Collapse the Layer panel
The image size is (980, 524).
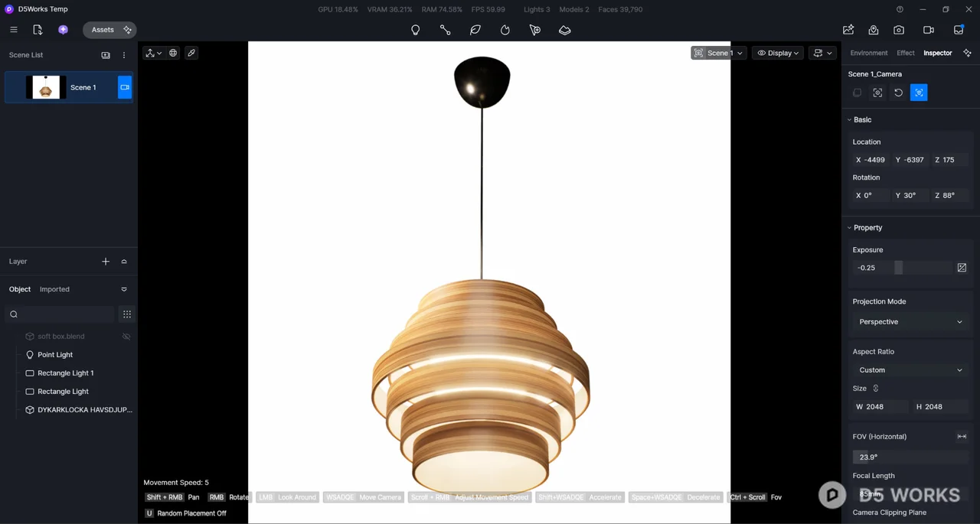tap(124, 262)
